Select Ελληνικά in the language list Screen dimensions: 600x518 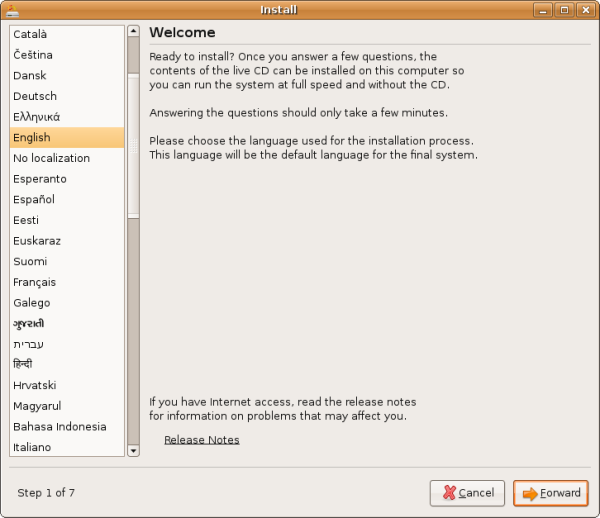pos(67,117)
